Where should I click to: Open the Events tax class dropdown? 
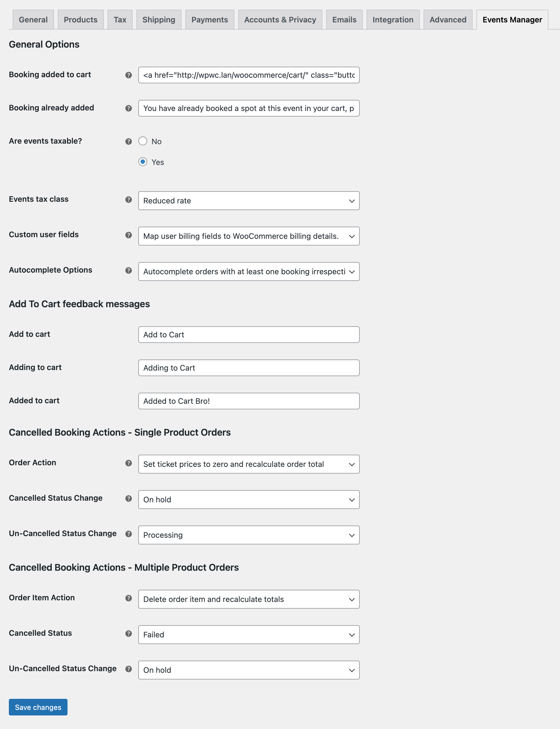pyautogui.click(x=249, y=201)
